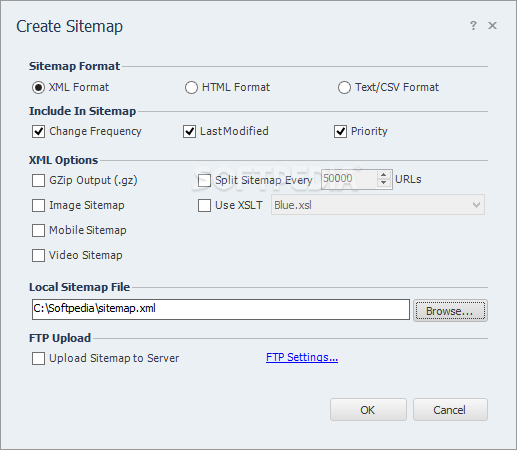
Task: Disable the Priority checkbox
Action: (340, 131)
